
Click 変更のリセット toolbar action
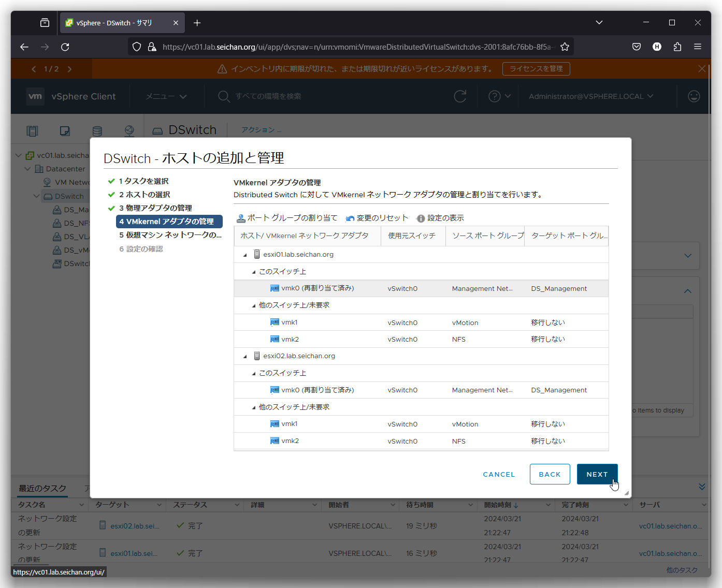click(377, 218)
